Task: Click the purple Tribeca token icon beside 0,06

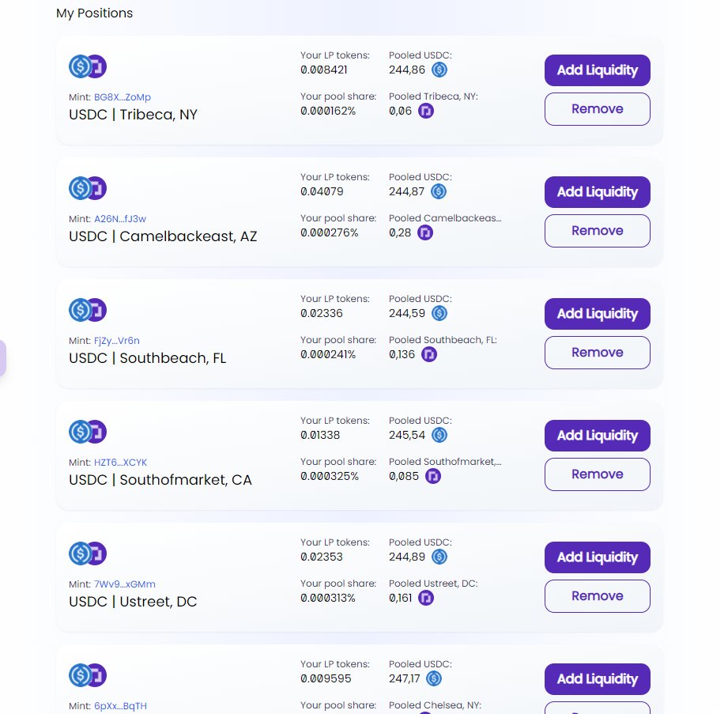Action: tap(426, 111)
